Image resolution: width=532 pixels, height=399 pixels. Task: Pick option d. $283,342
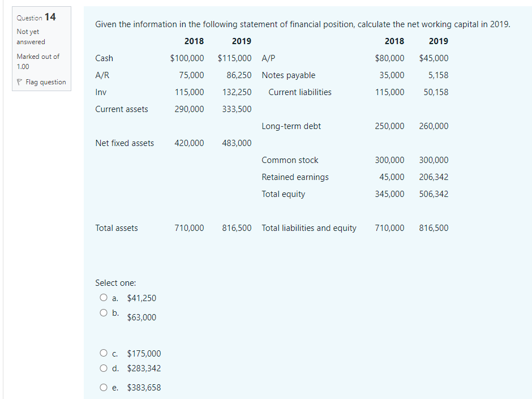[104, 368]
